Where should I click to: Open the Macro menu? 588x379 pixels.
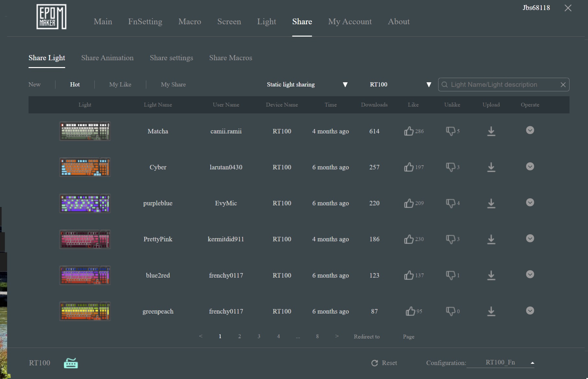(190, 22)
